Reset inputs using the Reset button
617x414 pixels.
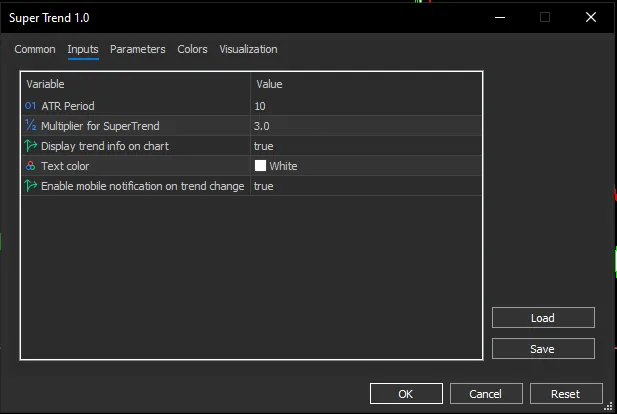565,394
